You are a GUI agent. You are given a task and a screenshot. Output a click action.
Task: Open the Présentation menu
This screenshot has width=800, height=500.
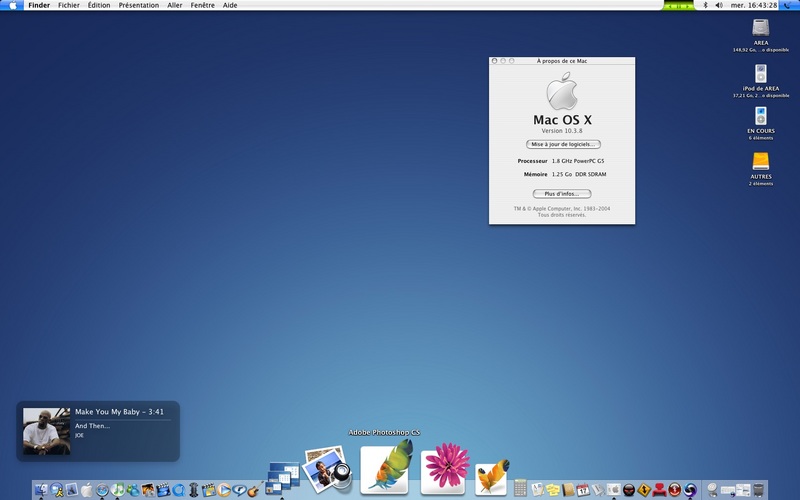(x=139, y=5)
